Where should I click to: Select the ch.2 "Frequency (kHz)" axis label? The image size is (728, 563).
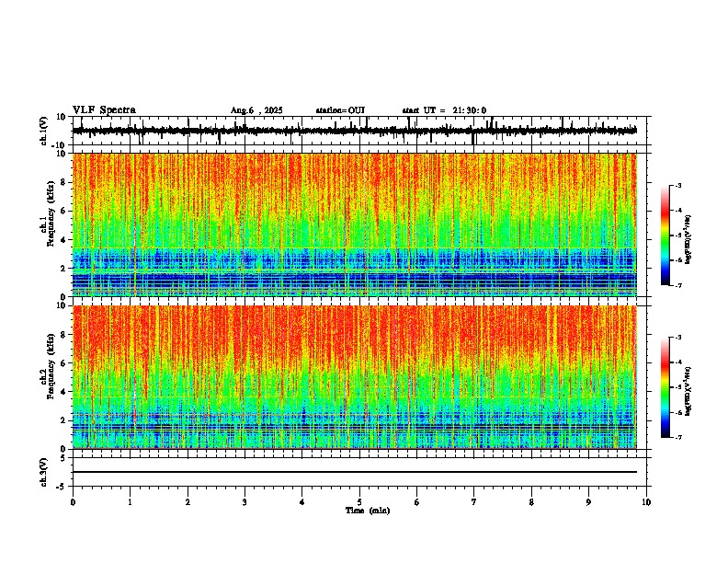(51, 366)
